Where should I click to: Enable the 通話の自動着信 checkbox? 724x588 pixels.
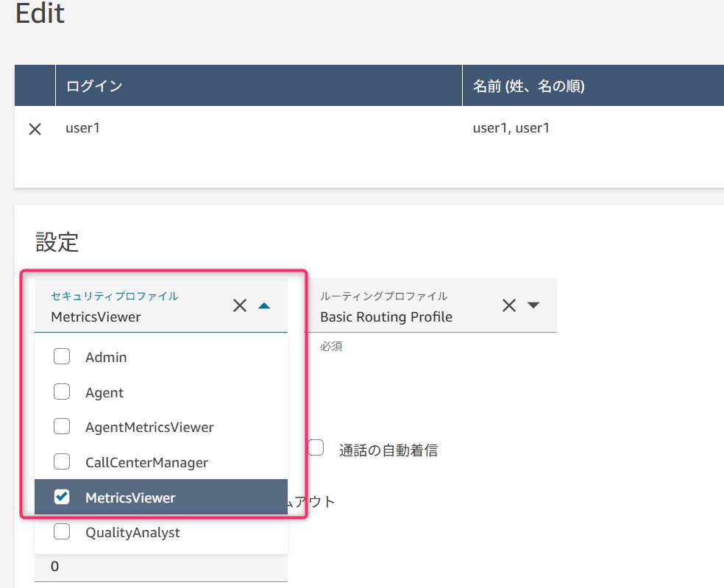click(316, 447)
